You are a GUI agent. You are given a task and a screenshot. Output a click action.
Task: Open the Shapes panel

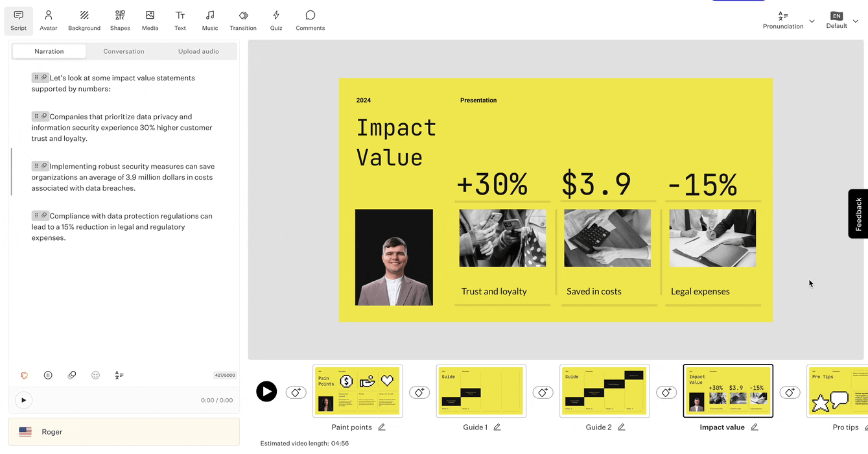(120, 20)
